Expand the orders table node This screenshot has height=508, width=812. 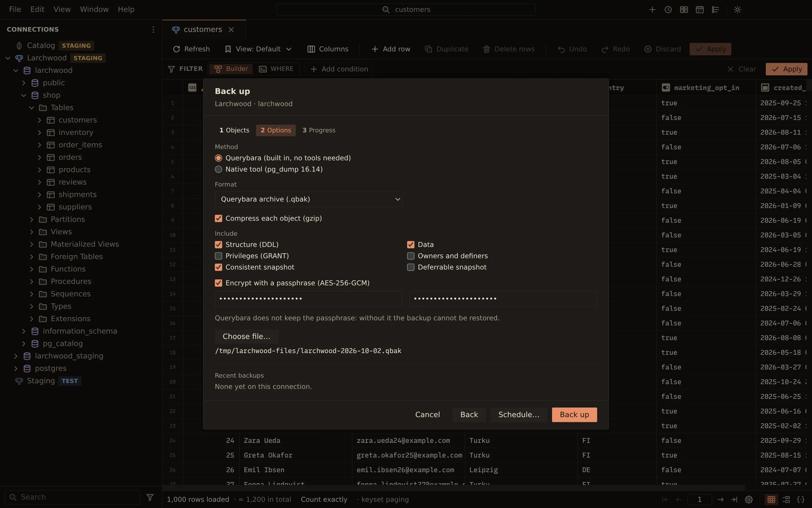tap(39, 157)
